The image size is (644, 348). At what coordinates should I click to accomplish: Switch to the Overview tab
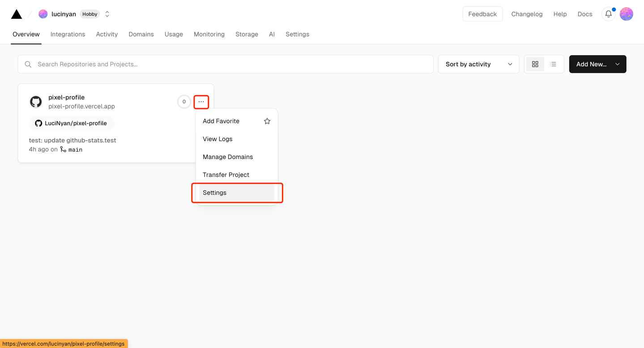coord(26,34)
